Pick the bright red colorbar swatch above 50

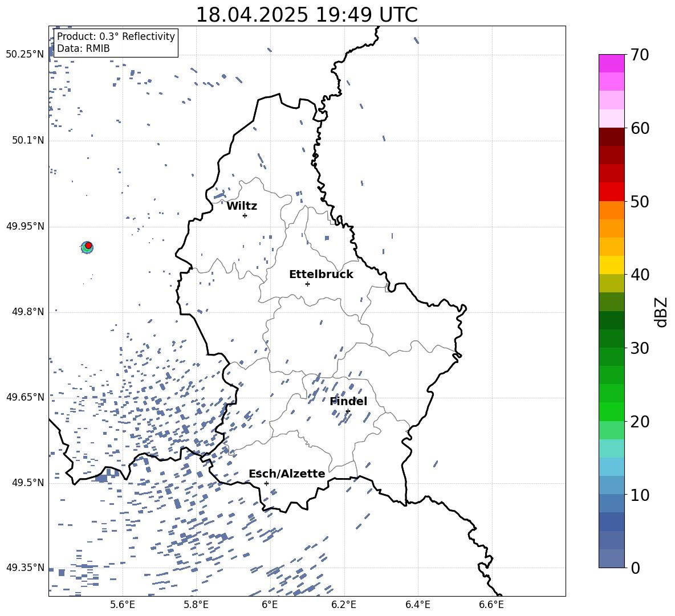tap(612, 192)
